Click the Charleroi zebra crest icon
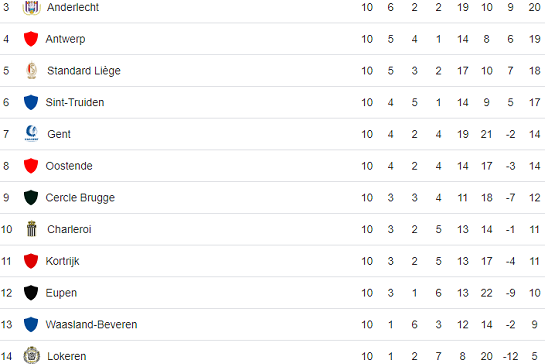This screenshot has width=545, height=364. coord(32,229)
